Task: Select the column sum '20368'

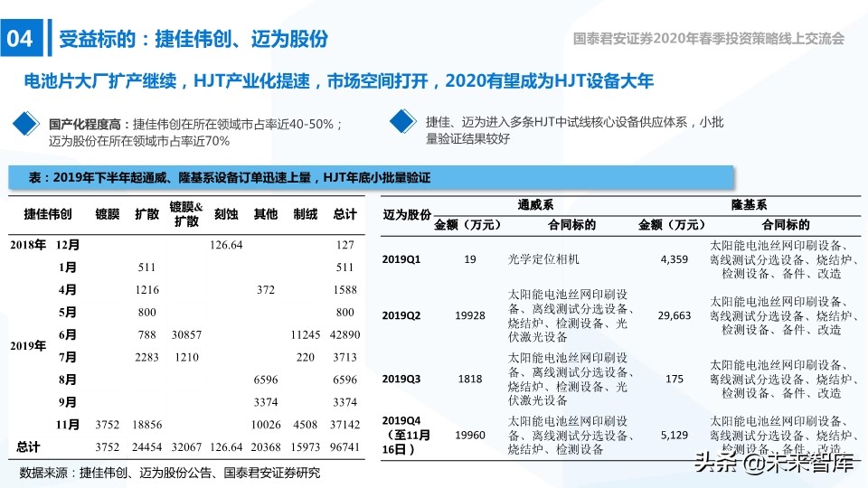Action: tap(266, 446)
